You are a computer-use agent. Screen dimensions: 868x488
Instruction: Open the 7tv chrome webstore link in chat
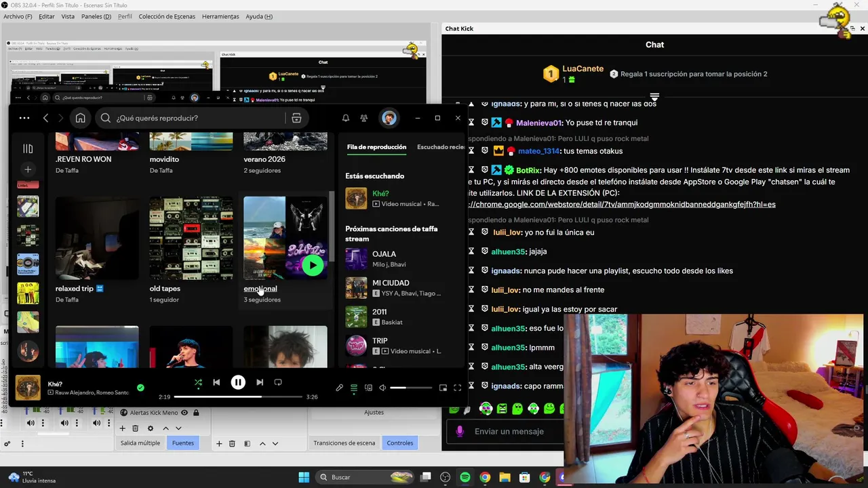[x=622, y=204]
